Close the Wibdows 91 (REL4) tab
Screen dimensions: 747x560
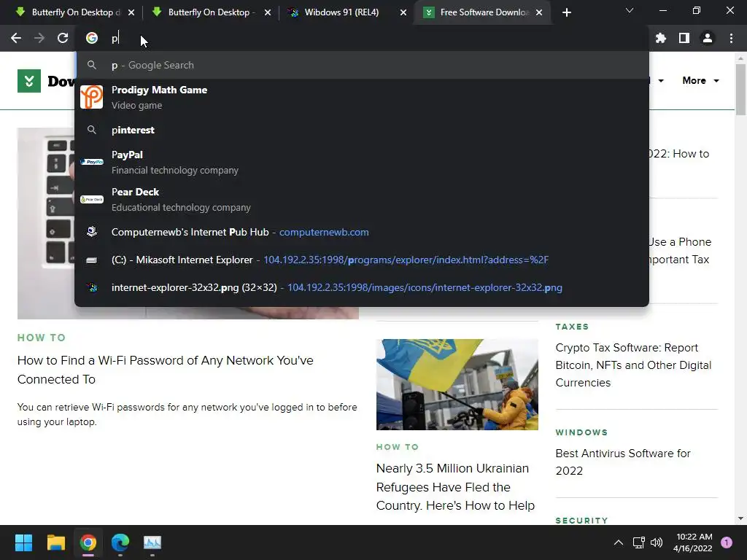(x=403, y=12)
